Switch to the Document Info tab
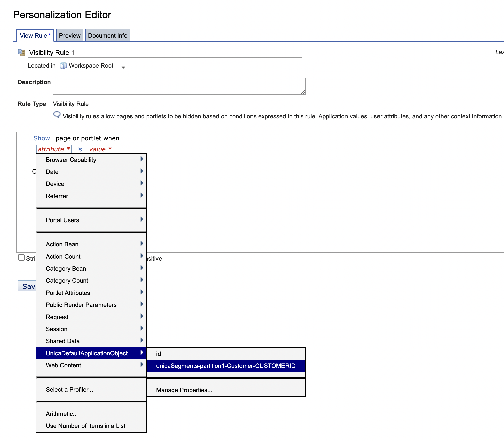Screen dimensions: 504x441 108,35
